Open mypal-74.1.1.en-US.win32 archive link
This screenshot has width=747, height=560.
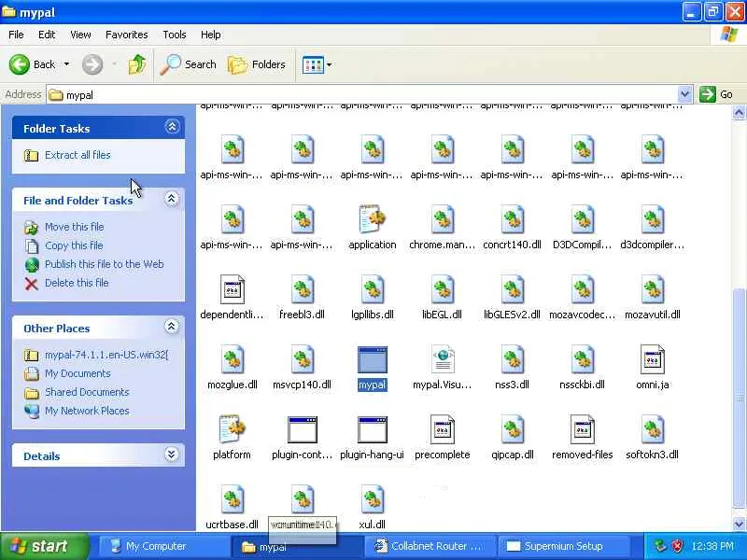point(106,356)
